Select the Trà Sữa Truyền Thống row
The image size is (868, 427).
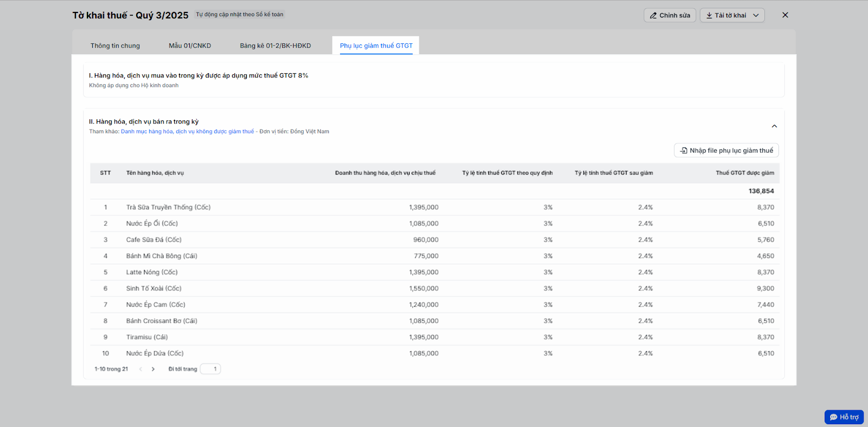click(x=168, y=207)
